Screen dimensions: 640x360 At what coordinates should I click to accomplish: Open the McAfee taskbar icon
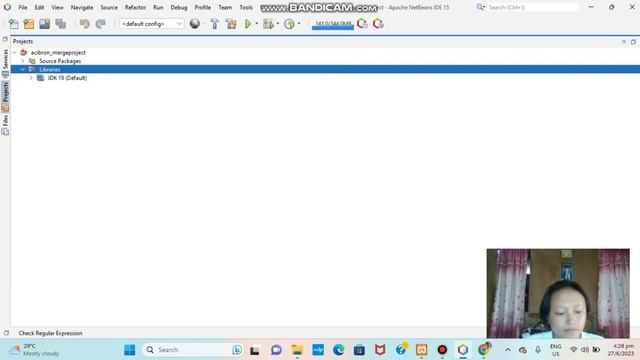coord(380,350)
